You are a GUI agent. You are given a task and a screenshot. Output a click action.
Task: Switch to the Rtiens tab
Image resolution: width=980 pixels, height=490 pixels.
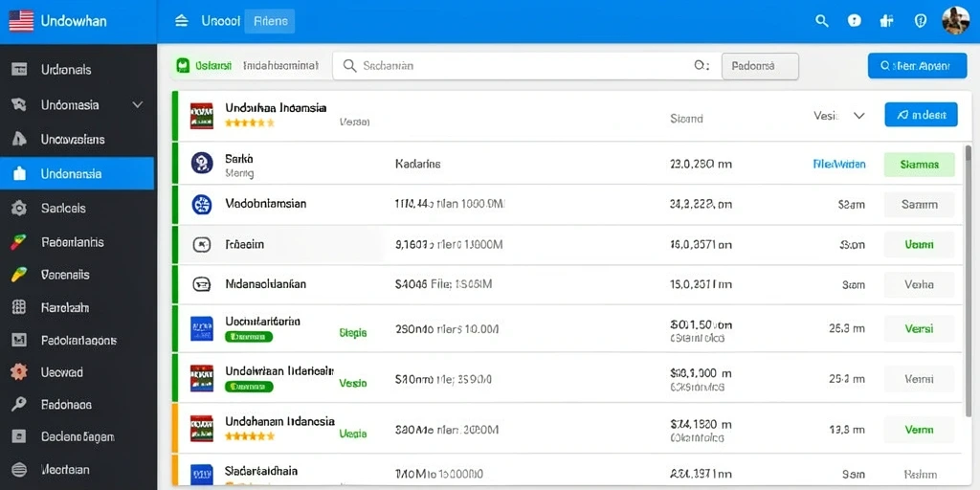(x=271, y=21)
